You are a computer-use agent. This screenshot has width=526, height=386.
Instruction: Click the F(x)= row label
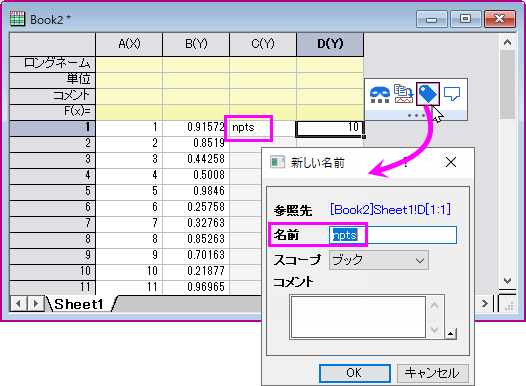(53, 111)
